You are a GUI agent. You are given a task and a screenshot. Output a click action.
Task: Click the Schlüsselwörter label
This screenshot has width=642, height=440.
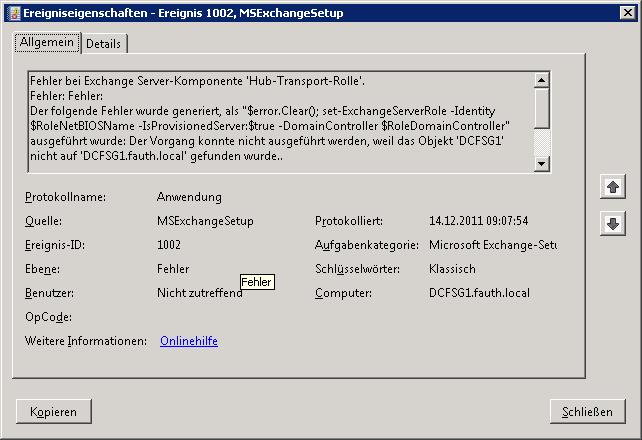click(x=357, y=269)
